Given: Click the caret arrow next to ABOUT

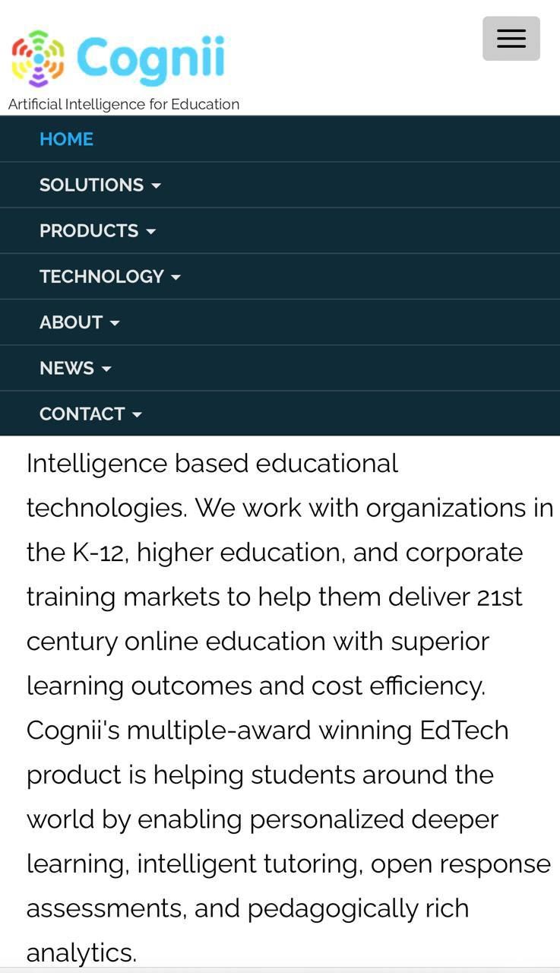Looking at the screenshot, I should (x=115, y=323).
